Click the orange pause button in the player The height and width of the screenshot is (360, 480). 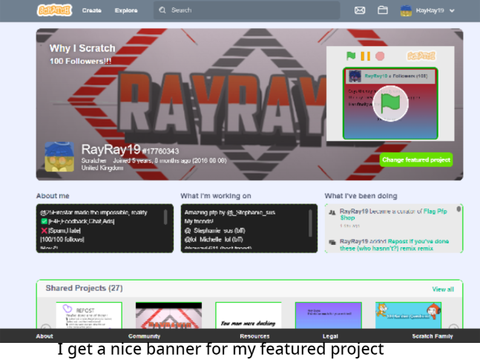pyautogui.click(x=365, y=56)
